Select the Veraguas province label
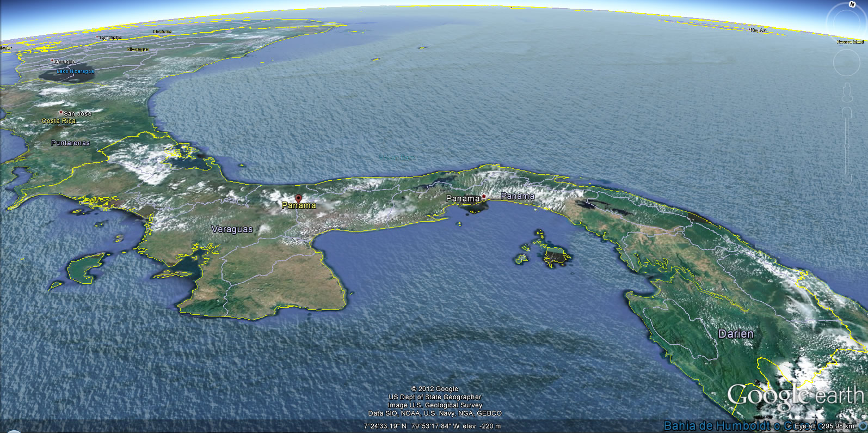Image resolution: width=868 pixels, height=433 pixels. (232, 229)
